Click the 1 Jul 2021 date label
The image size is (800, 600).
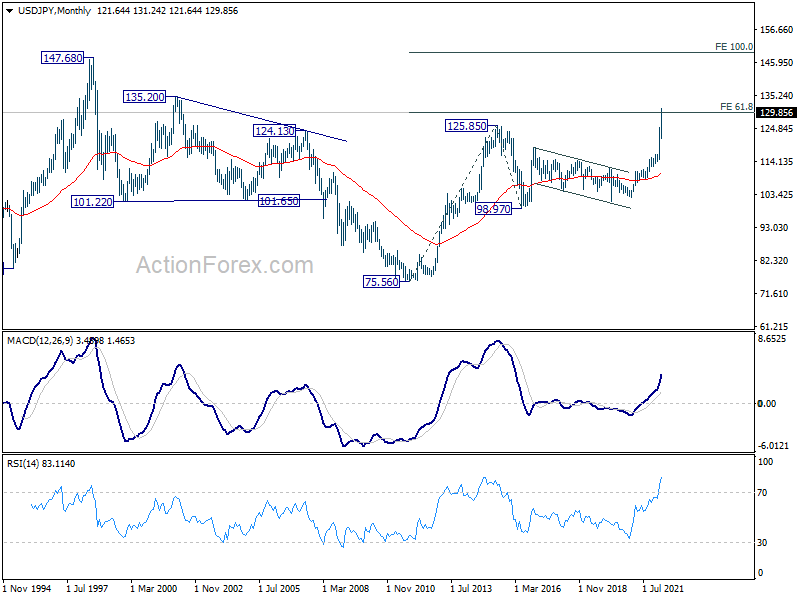click(663, 589)
